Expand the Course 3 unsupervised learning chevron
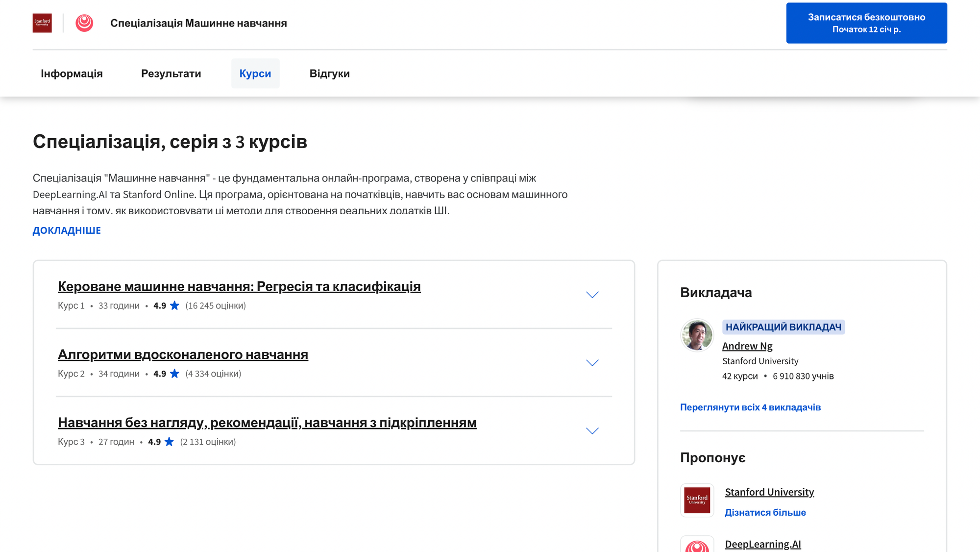980x552 pixels. tap(592, 431)
